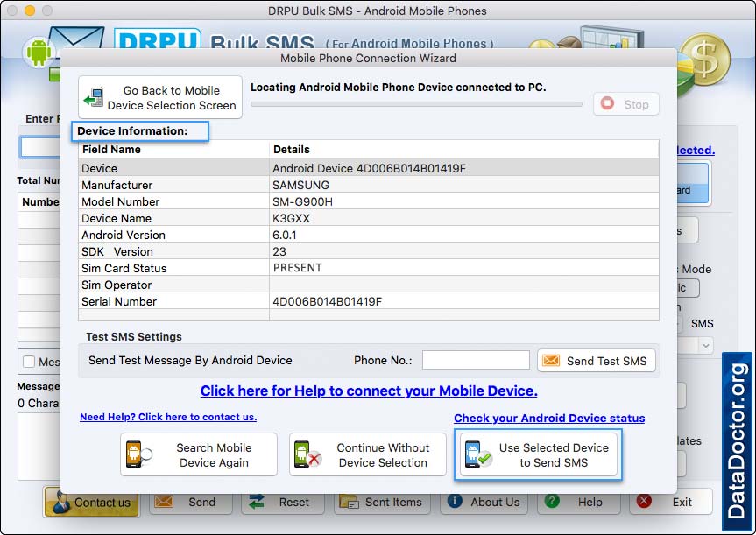Click serial number value 4D006B014B01419F
This screenshot has height=535, width=756.
pos(327,301)
